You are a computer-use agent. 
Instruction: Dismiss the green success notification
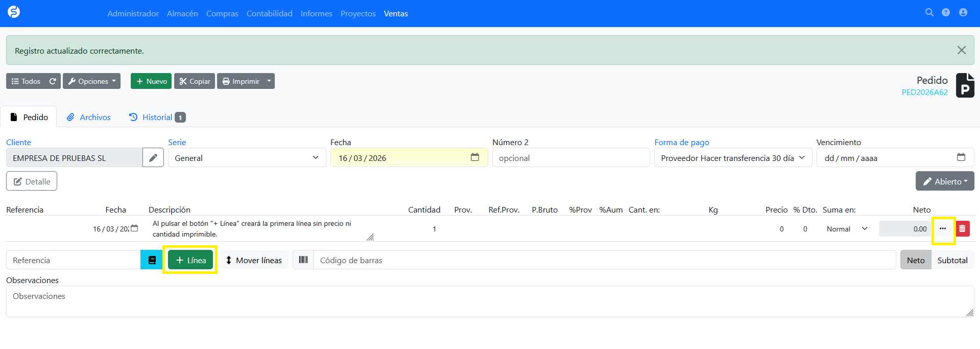(961, 50)
